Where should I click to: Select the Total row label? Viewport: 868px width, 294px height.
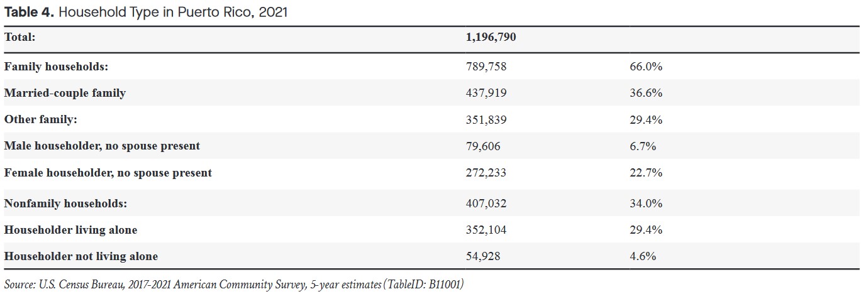[x=19, y=37]
